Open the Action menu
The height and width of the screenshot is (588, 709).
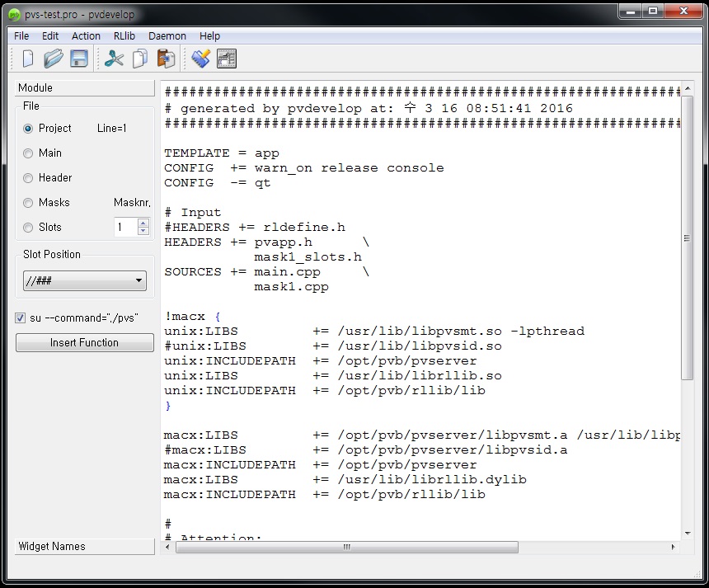(86, 35)
